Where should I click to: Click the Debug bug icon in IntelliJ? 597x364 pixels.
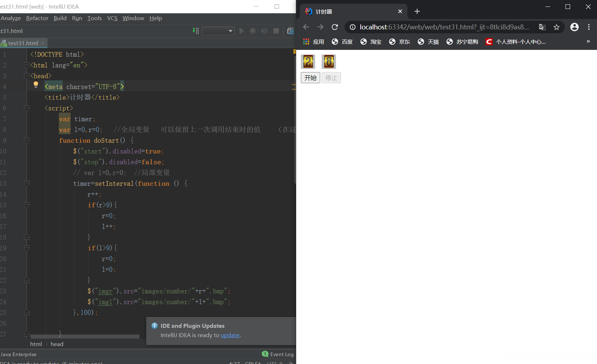click(x=253, y=31)
